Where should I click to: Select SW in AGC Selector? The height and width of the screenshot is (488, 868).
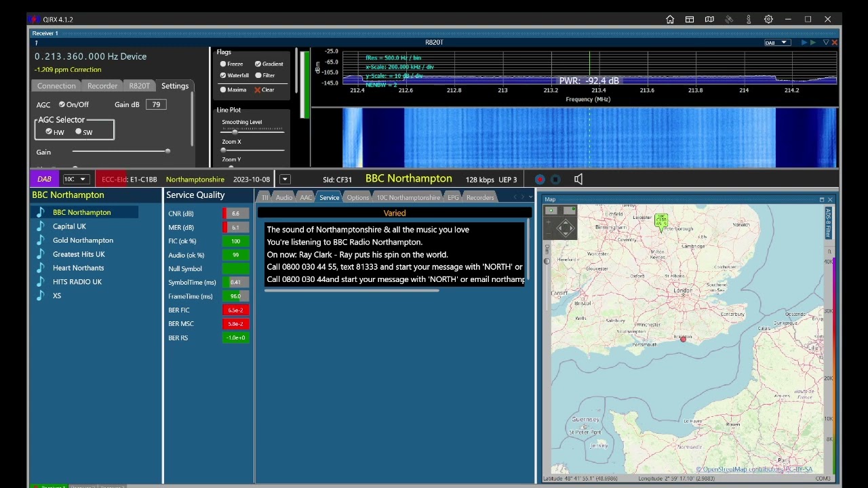[79, 131]
